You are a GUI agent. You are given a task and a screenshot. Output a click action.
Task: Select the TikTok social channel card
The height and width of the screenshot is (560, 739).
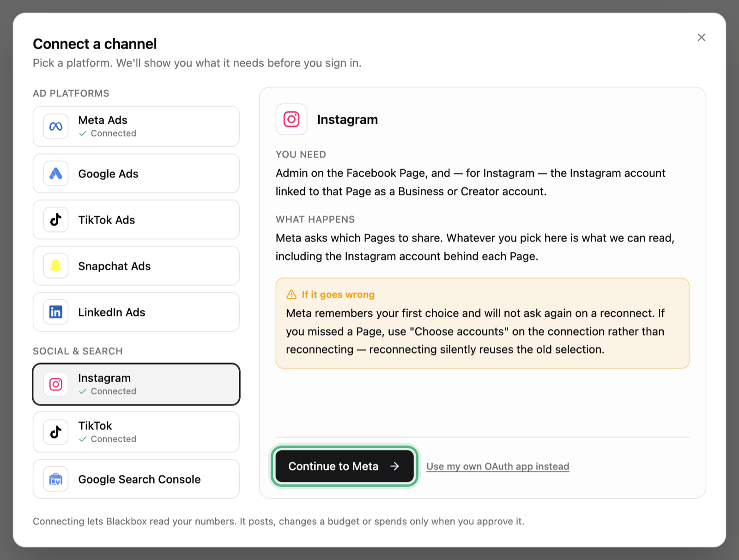[136, 432]
